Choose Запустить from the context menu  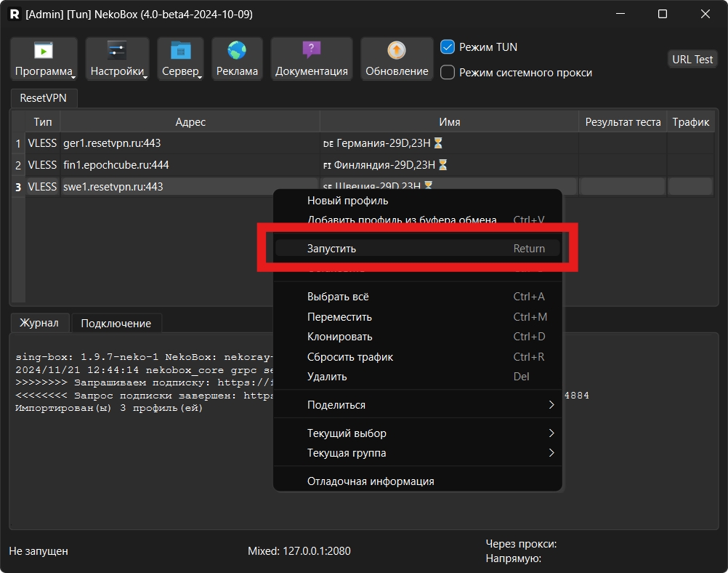pyautogui.click(x=417, y=249)
